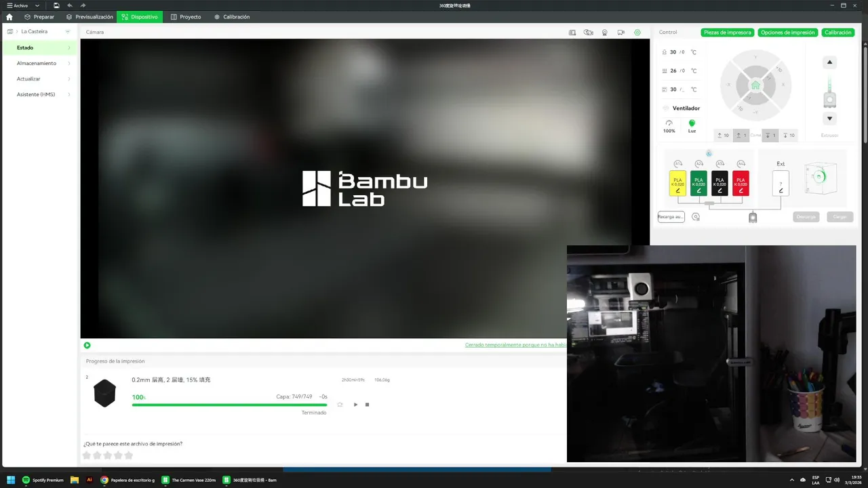
Task: Open The Carmen Vase taskbar window
Action: [189, 480]
